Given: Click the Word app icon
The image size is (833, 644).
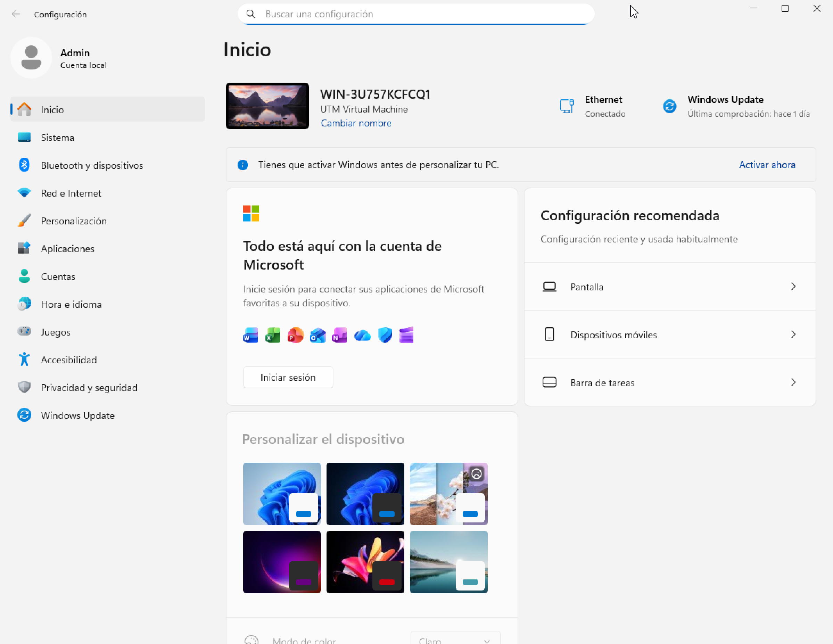Looking at the screenshot, I should (250, 335).
